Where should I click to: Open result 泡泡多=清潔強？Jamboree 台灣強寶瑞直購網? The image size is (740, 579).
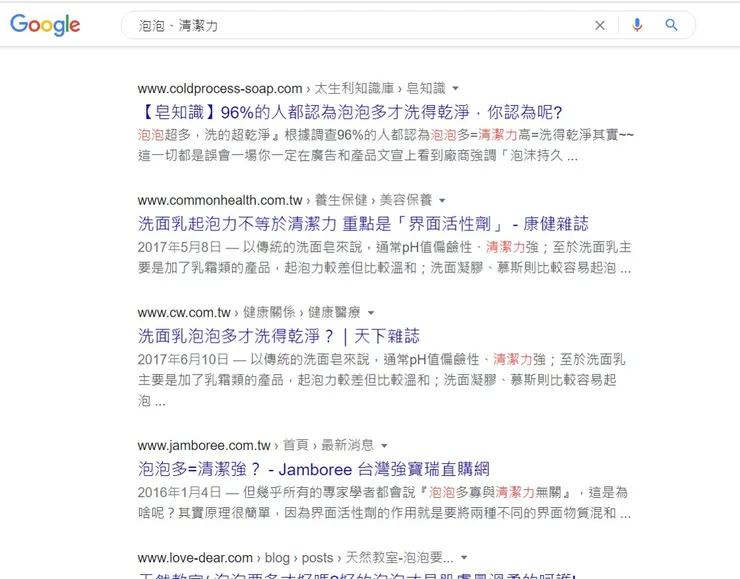[313, 469]
